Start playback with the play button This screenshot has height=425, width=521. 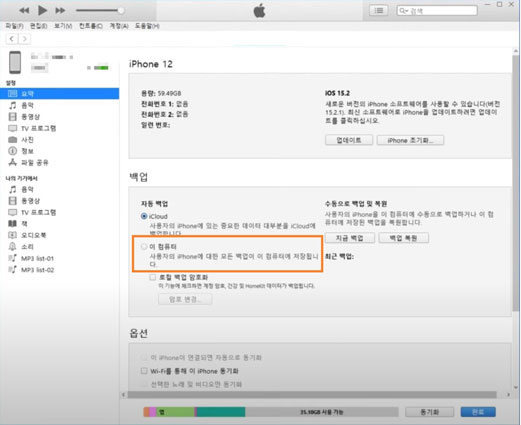click(42, 10)
